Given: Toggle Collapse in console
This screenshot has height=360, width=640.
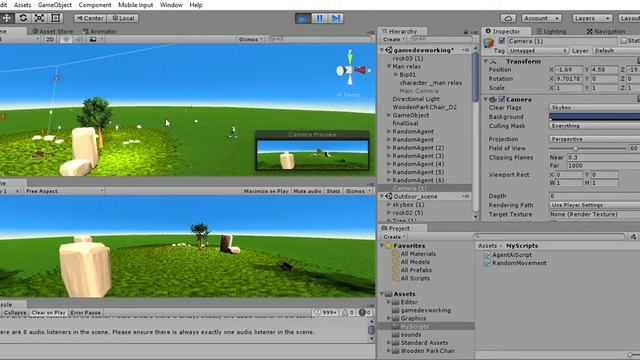Looking at the screenshot, I should (15, 313).
